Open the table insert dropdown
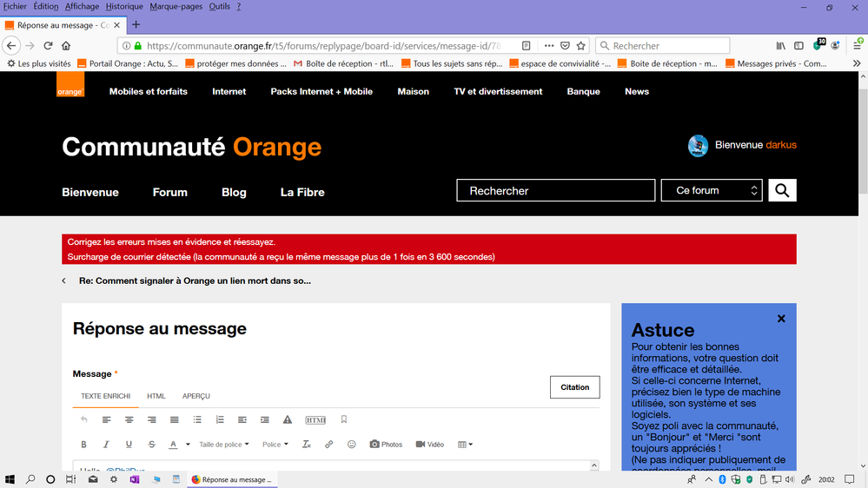868x488 pixels. coord(465,445)
